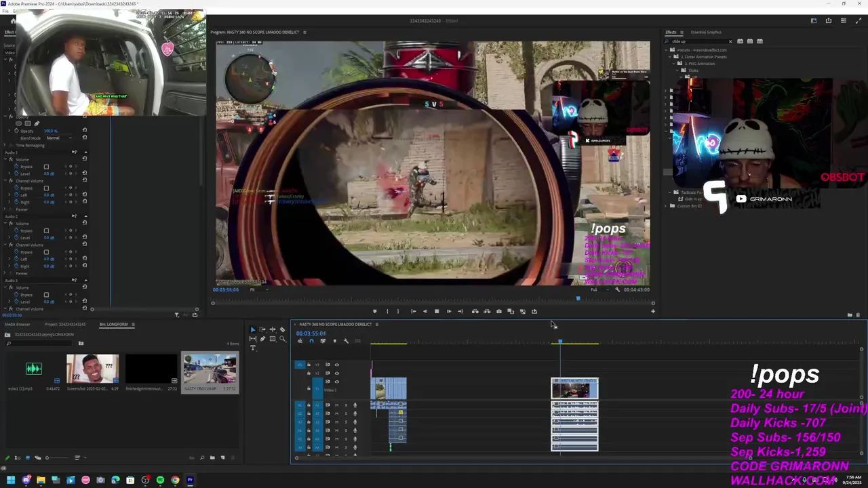Select the Slip tool
The width and height of the screenshot is (868, 488).
[x=252, y=339]
